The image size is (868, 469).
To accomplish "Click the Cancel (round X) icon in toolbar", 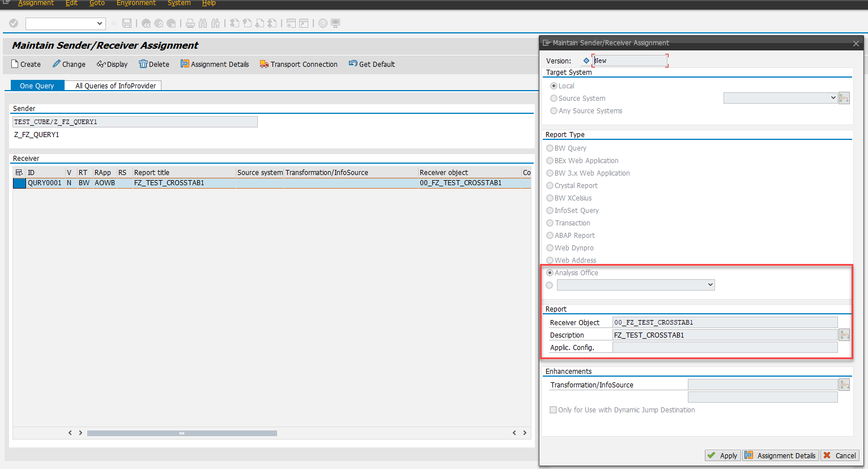I will tap(171, 23).
